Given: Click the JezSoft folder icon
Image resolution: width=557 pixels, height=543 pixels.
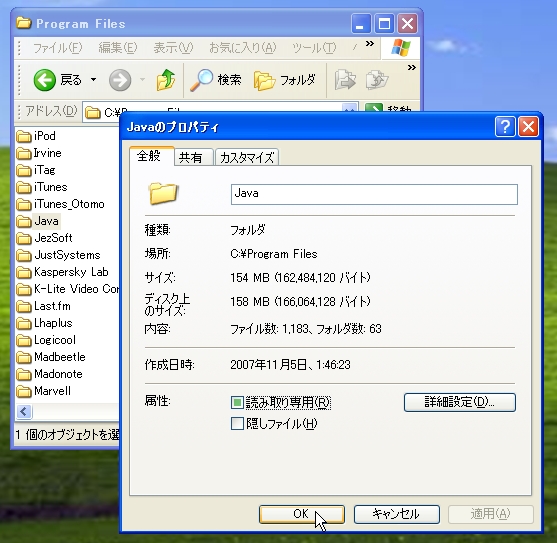Looking at the screenshot, I should point(24,238).
